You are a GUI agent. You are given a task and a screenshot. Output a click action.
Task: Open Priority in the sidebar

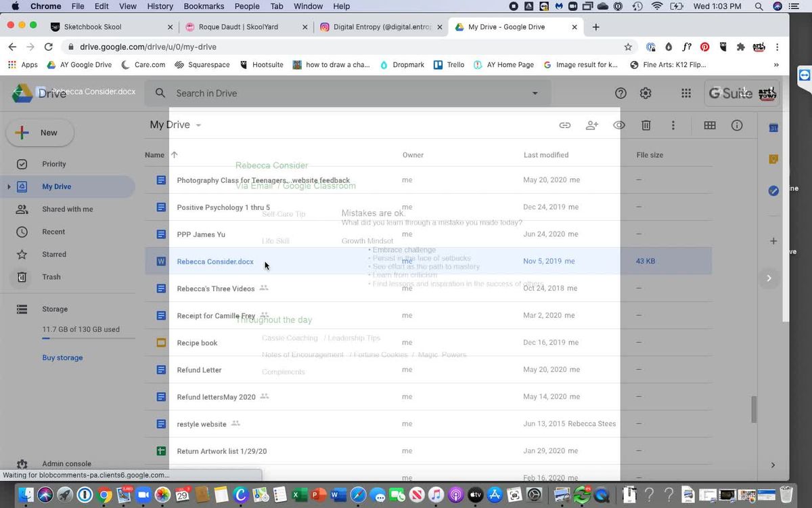(54, 164)
